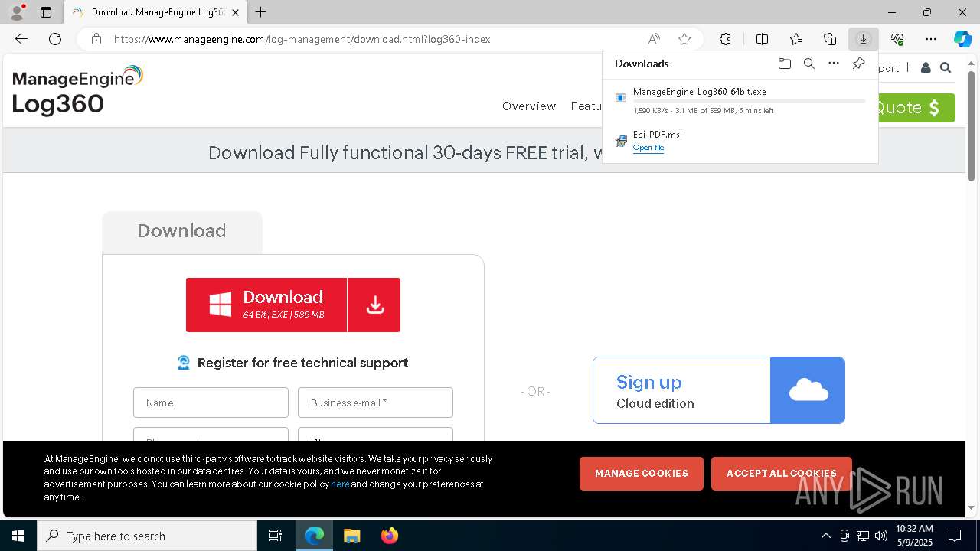Search downloads with magnifier icon
Viewport: 980px width, 551px height.
[x=808, y=64]
